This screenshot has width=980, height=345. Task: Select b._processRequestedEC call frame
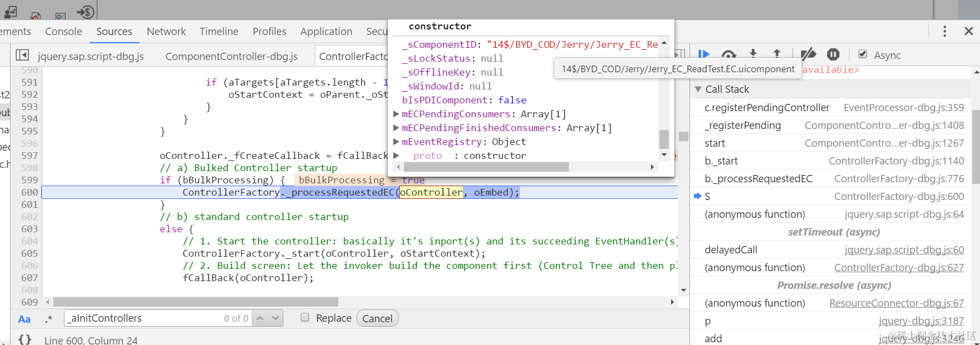click(832, 179)
